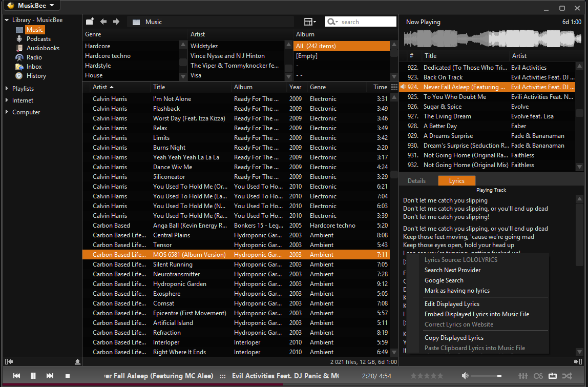
Task: Stop playback with the stop button
Action: (x=67, y=376)
